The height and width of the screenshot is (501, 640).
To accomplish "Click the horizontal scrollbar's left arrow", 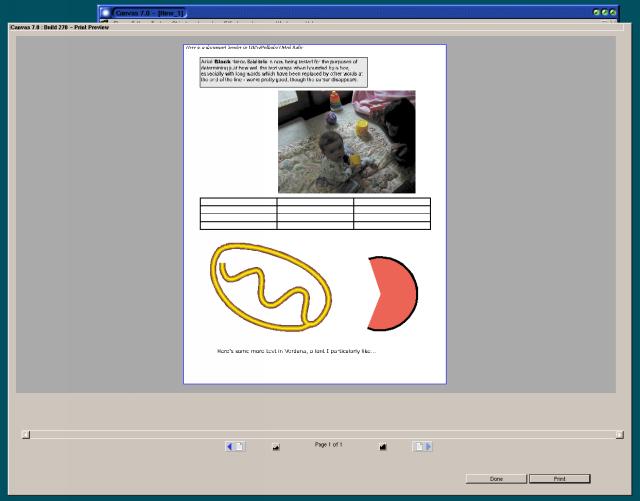I will pyautogui.click(x=26, y=434).
